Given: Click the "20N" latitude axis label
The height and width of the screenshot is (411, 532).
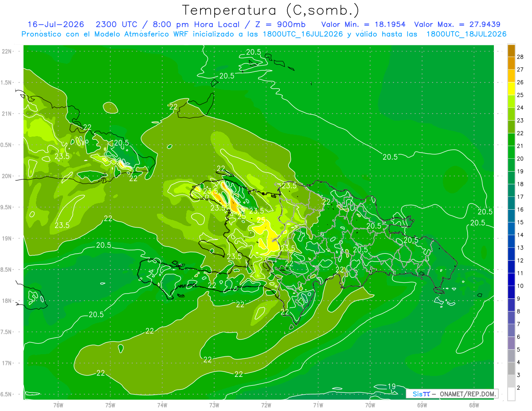Looking at the screenshot, I should click(x=8, y=176).
